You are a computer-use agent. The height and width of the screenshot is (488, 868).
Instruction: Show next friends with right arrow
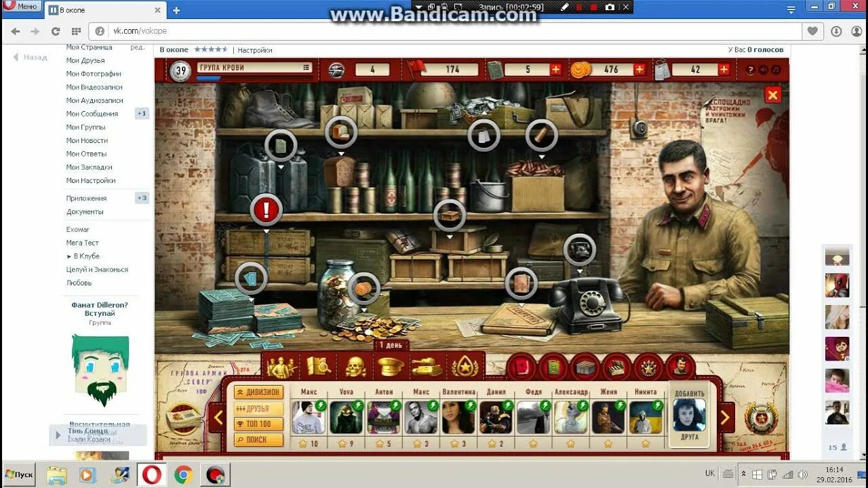coord(726,417)
